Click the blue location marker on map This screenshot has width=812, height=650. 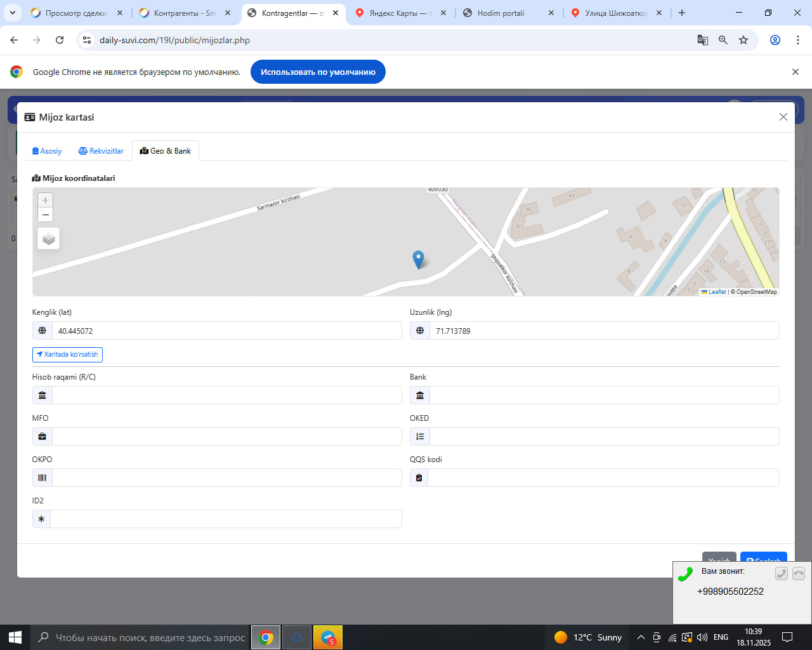point(418,259)
